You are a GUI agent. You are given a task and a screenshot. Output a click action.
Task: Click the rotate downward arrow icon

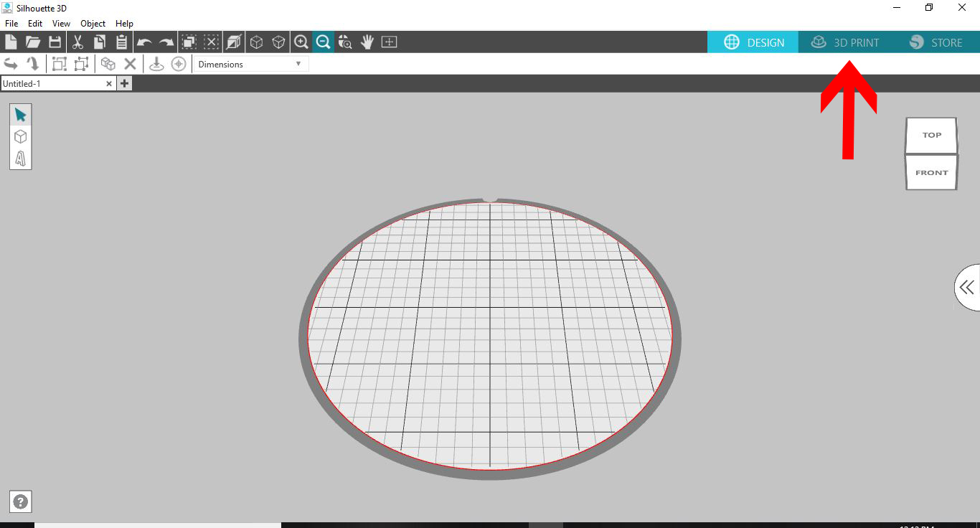click(33, 64)
